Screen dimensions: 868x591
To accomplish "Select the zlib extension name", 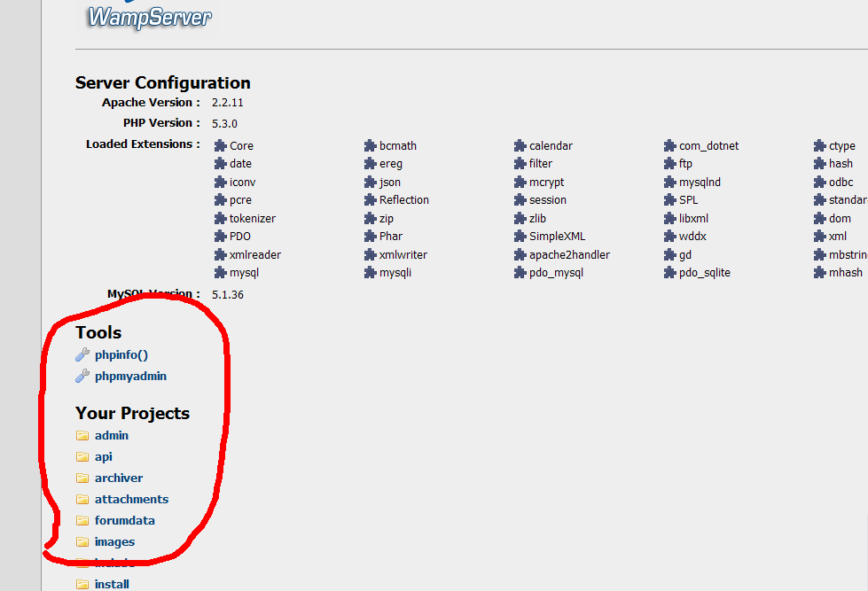I will pos(537,219).
